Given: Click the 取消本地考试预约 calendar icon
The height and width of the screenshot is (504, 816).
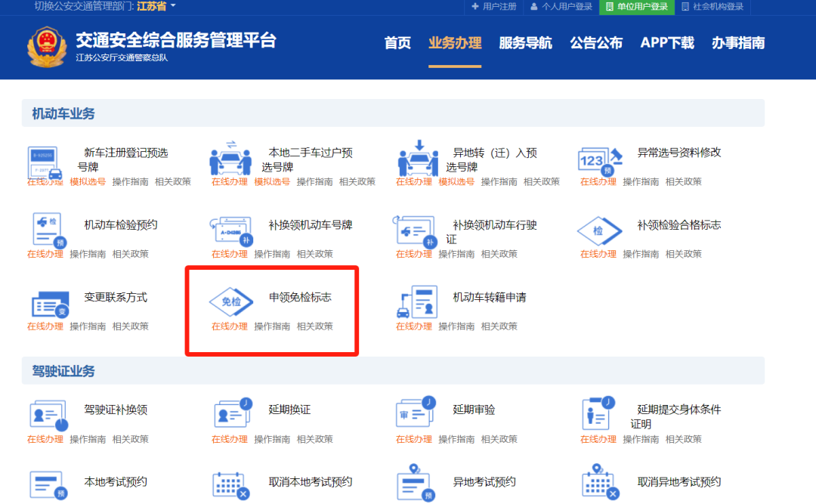Looking at the screenshot, I should click(231, 484).
